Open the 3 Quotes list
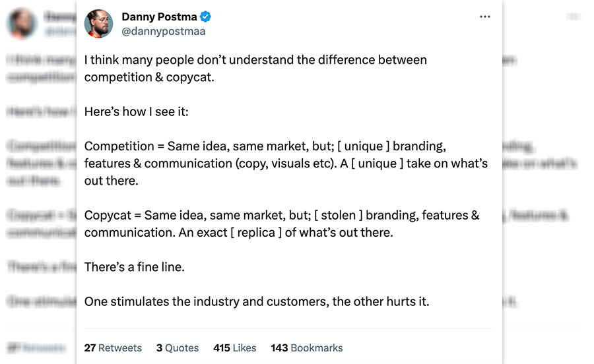This screenshot has width=594, height=364. [178, 348]
